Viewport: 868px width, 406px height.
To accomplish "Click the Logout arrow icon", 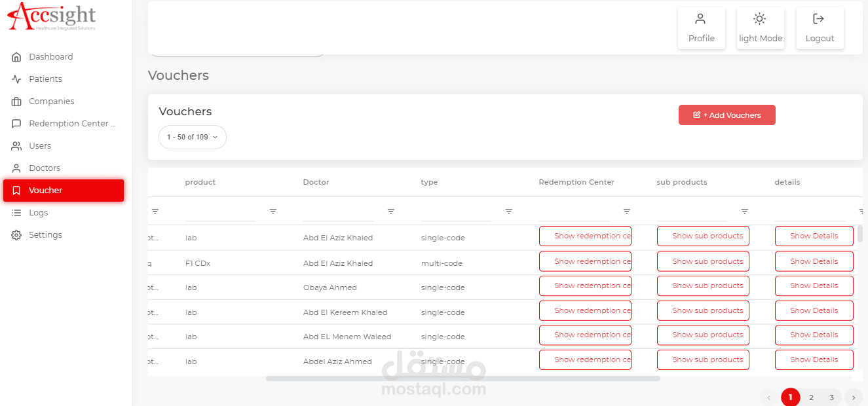I will pos(818,19).
